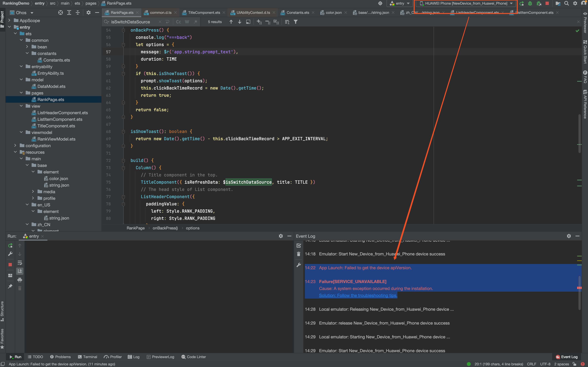588x367 pixels.
Task: Open Project Structure folder icon
Action: (558, 3)
